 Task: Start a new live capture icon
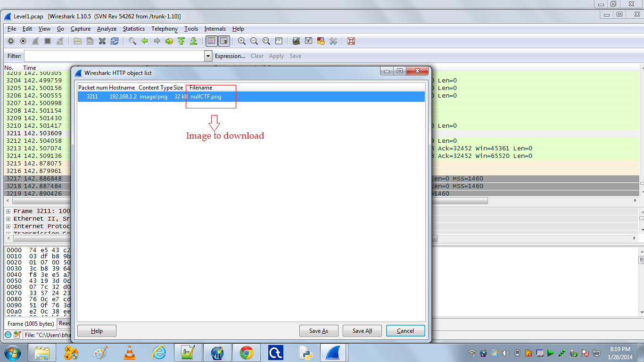pyautogui.click(x=35, y=41)
